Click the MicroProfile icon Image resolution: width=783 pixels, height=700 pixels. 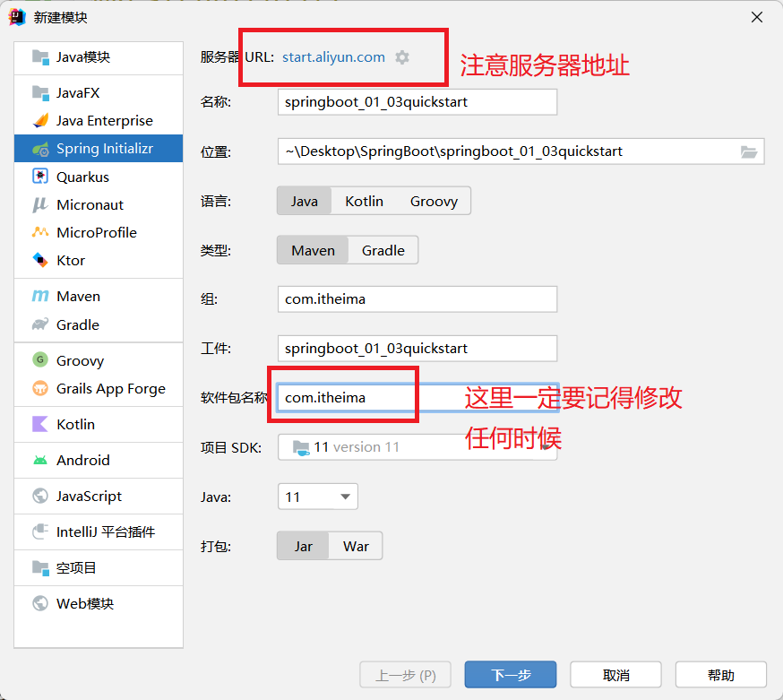(x=40, y=232)
